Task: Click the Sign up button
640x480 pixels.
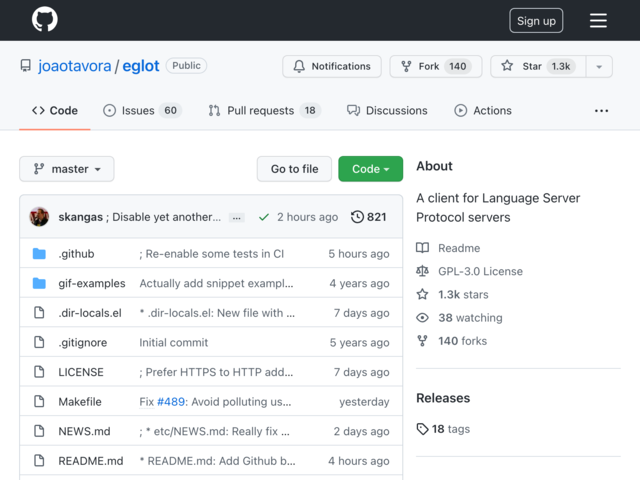Action: (536, 20)
